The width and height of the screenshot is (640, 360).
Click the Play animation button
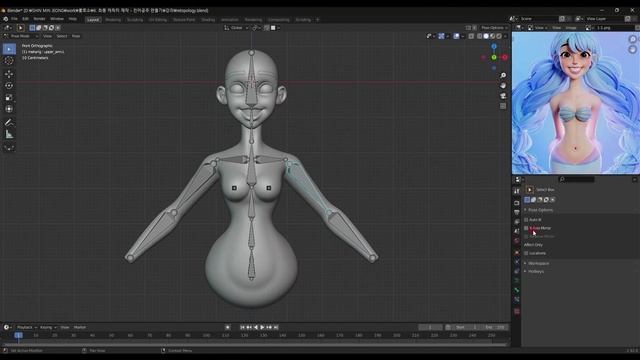pos(262,327)
